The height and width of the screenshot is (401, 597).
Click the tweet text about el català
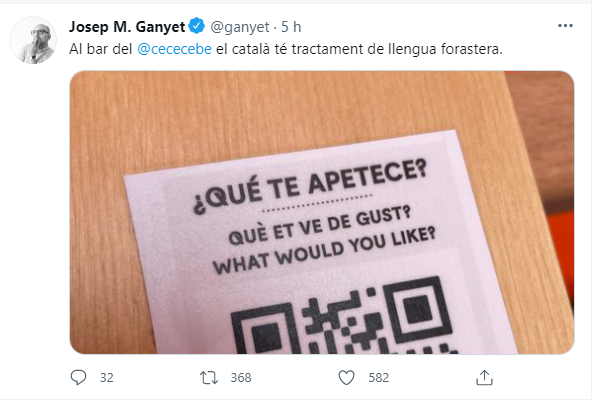tap(286, 49)
